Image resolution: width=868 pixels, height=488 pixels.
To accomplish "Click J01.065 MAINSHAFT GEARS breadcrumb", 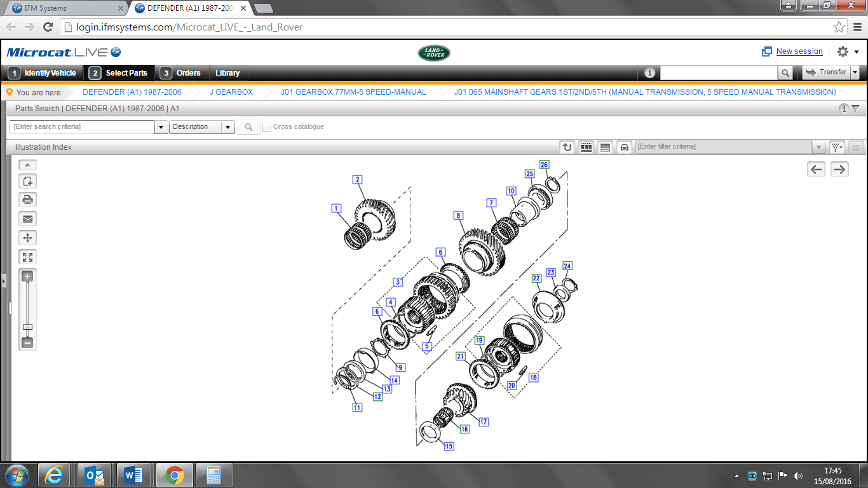I will coord(645,92).
